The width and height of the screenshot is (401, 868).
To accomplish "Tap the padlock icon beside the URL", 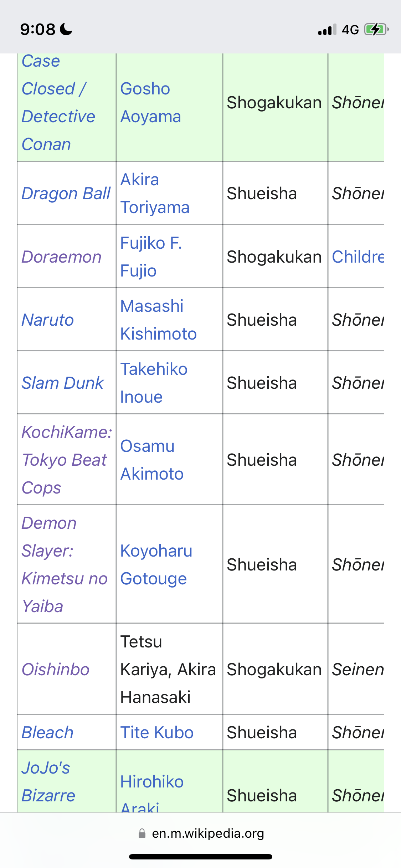I will click(142, 833).
